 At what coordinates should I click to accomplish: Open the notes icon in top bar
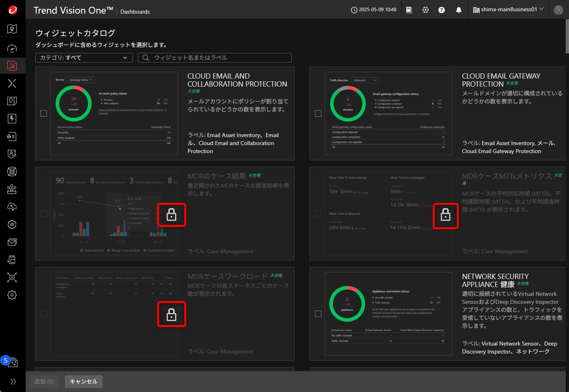click(x=409, y=10)
